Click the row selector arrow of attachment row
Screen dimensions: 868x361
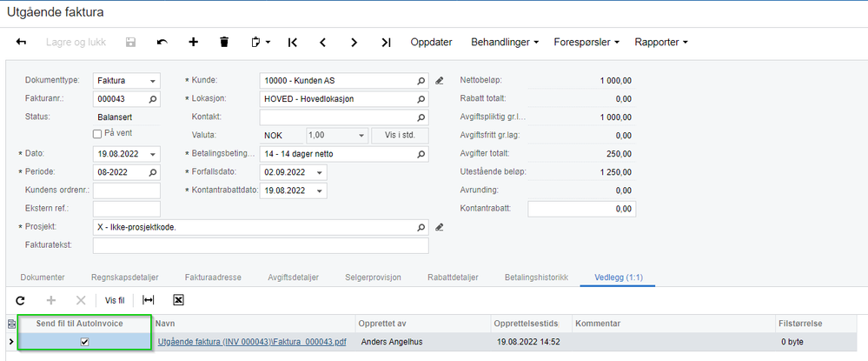tap(11, 342)
